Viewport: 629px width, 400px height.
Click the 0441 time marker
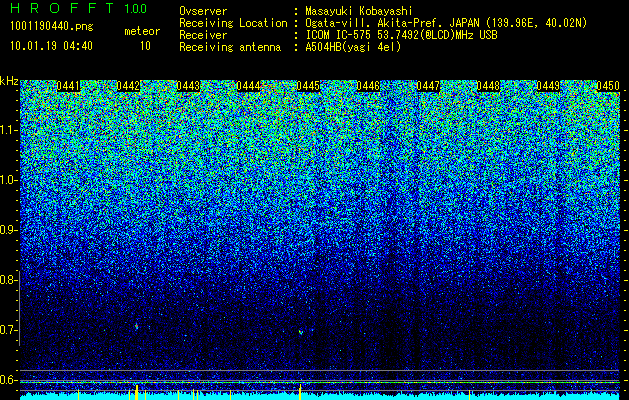click(x=68, y=86)
